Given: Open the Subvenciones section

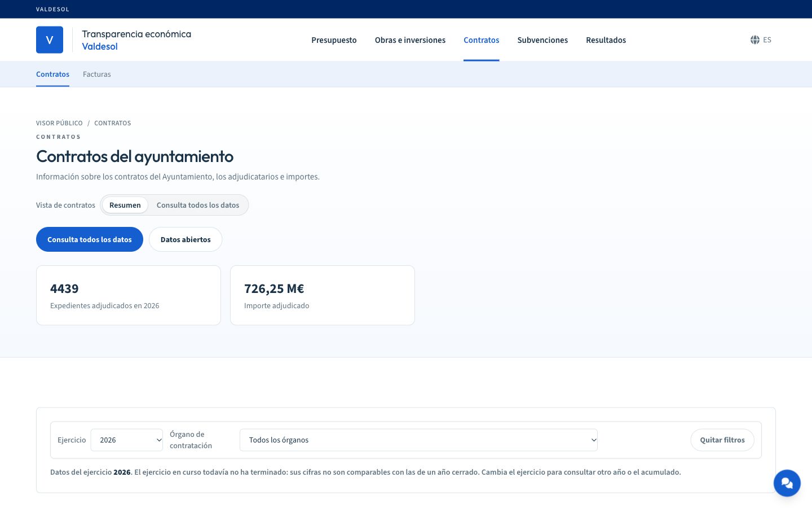Looking at the screenshot, I should [x=542, y=40].
